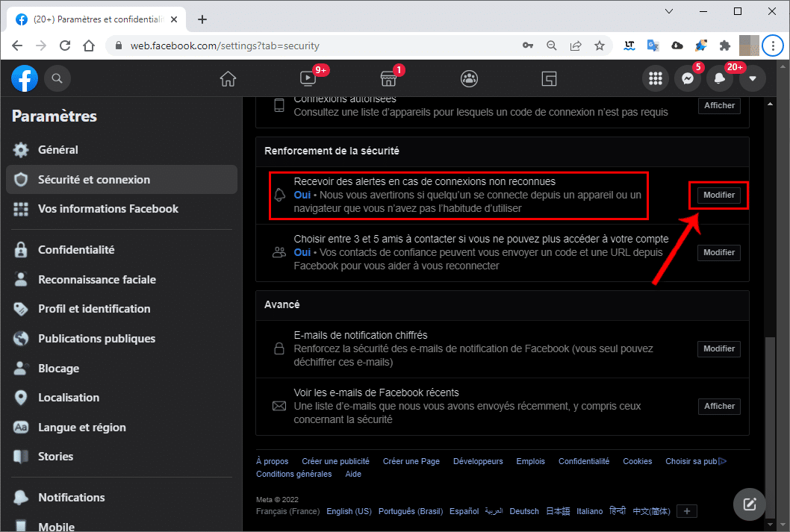Open Général settings

[122, 150]
